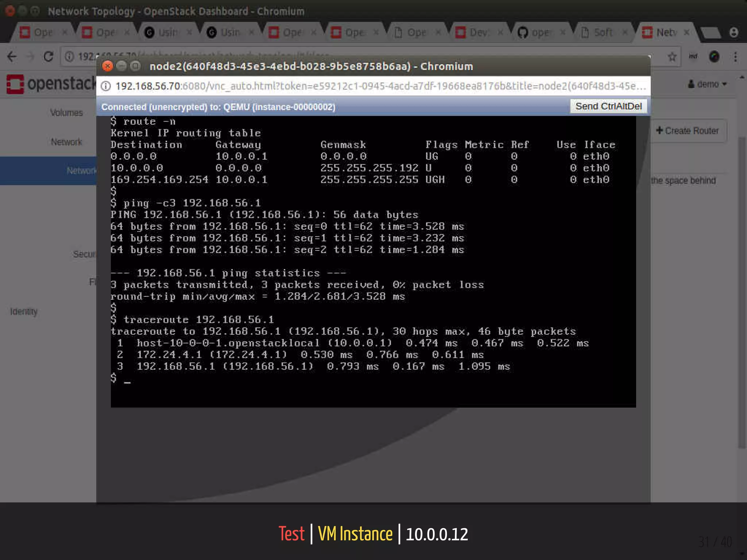This screenshot has width=747, height=560.
Task: Open the demo user dropdown
Action: 707,84
